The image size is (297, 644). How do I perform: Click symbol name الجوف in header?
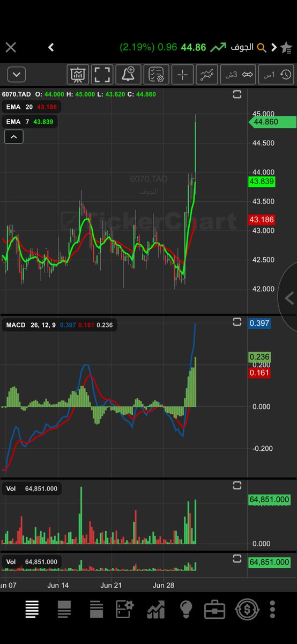pyautogui.click(x=242, y=47)
